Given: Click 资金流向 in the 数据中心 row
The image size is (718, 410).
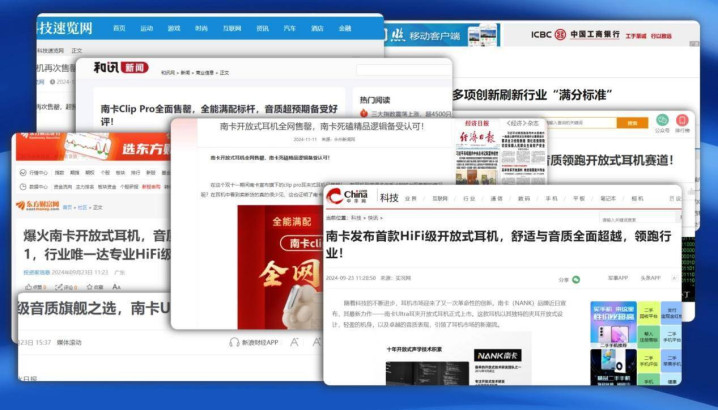Looking at the screenshot, I should coord(62,187).
